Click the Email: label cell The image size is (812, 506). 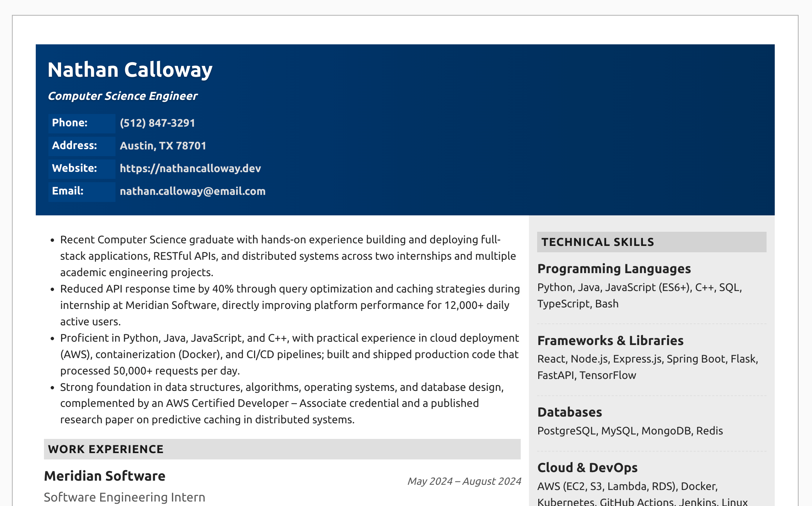[82, 191]
